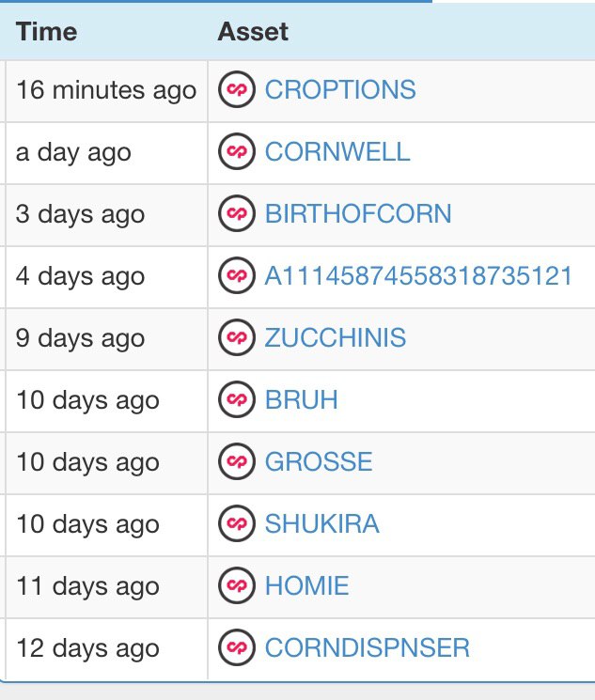Viewport: 595px width, 700px height.
Task: Click the asset icon next to SHUKIRA
Action: (237, 523)
